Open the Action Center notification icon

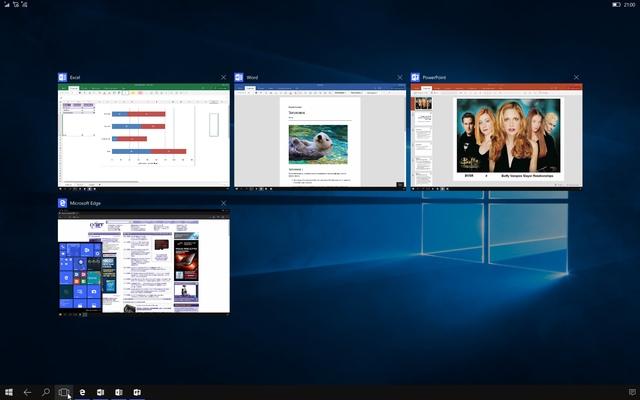click(633, 392)
